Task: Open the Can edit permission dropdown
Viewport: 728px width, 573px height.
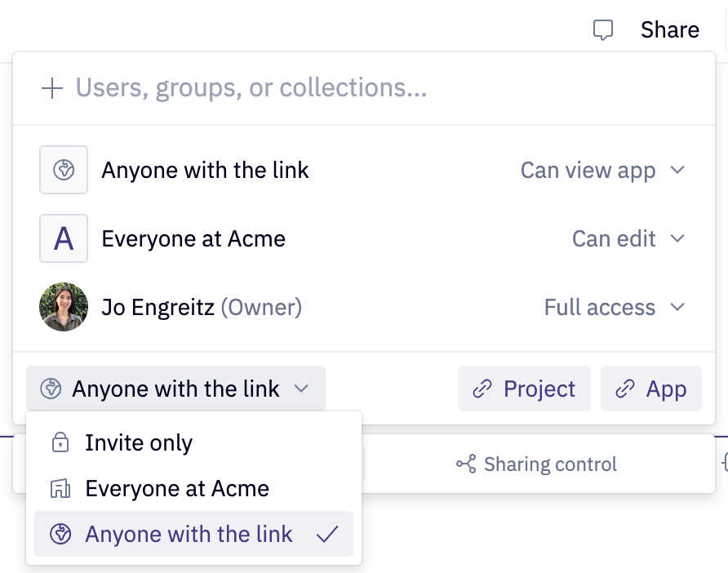Action: (628, 238)
